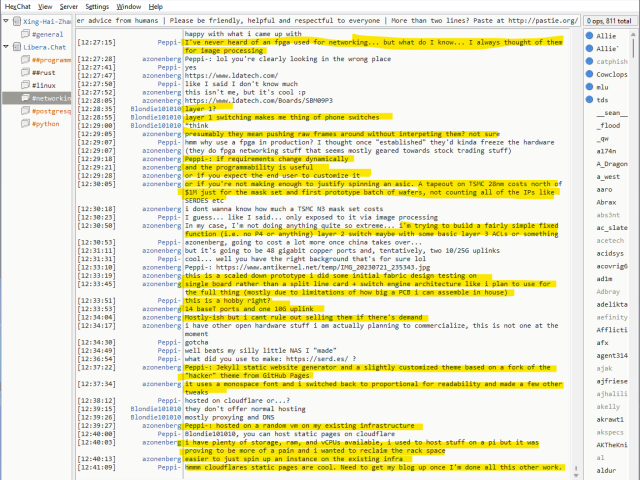Select operator user mlu in user list
This screenshot has width=640, height=480.
(x=602, y=87)
